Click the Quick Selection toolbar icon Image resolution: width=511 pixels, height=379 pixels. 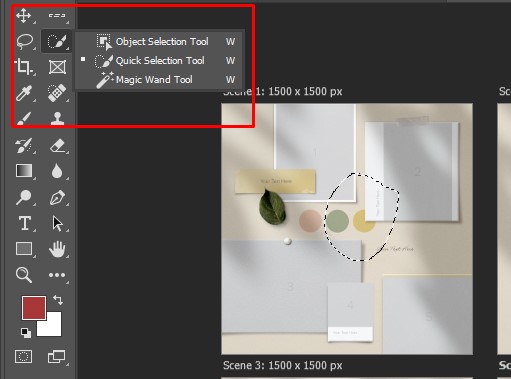pos(57,41)
